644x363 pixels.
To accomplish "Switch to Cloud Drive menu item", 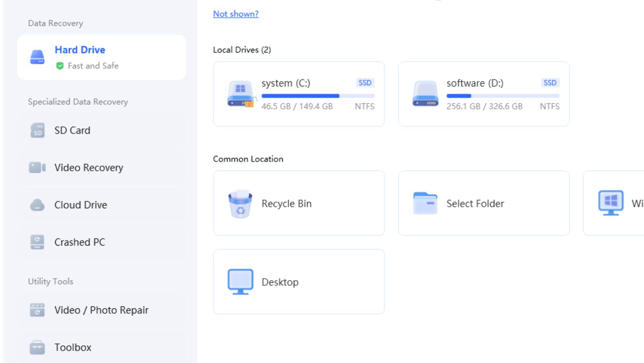I will point(80,205).
